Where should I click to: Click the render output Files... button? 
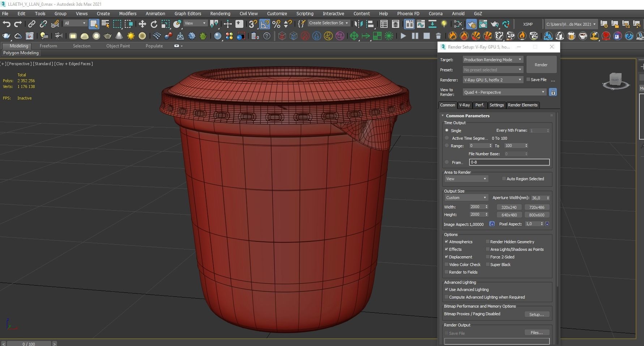[537, 332]
